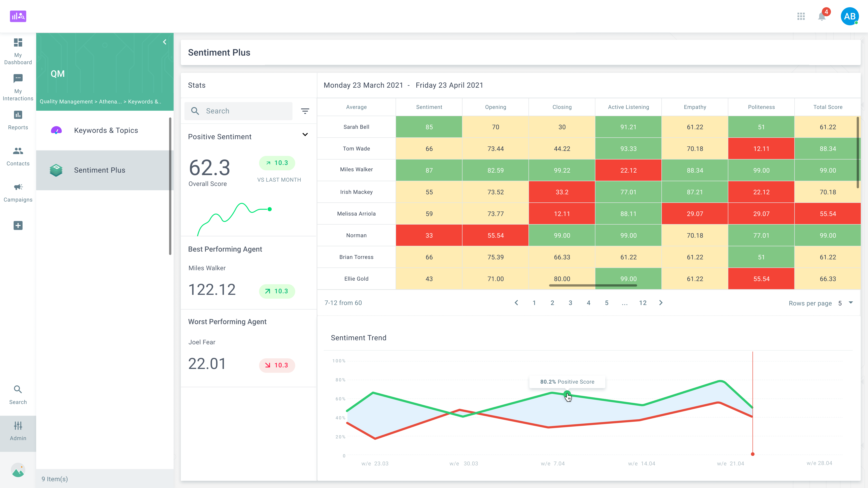Click the QM panel vertical scrollbar
The image size is (868, 488).
(170, 186)
